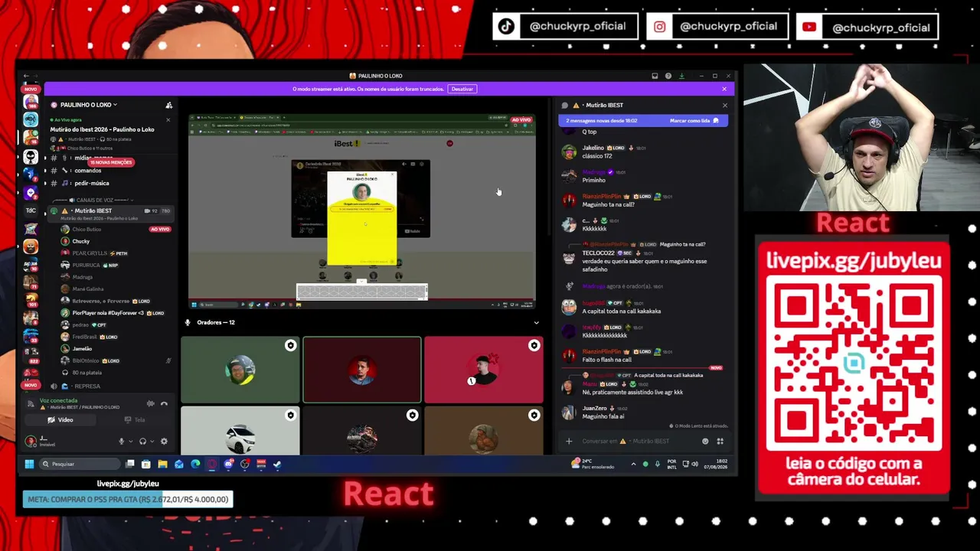The image size is (980, 551).
Task: Toggle the Tela screen share button
Action: tap(135, 419)
